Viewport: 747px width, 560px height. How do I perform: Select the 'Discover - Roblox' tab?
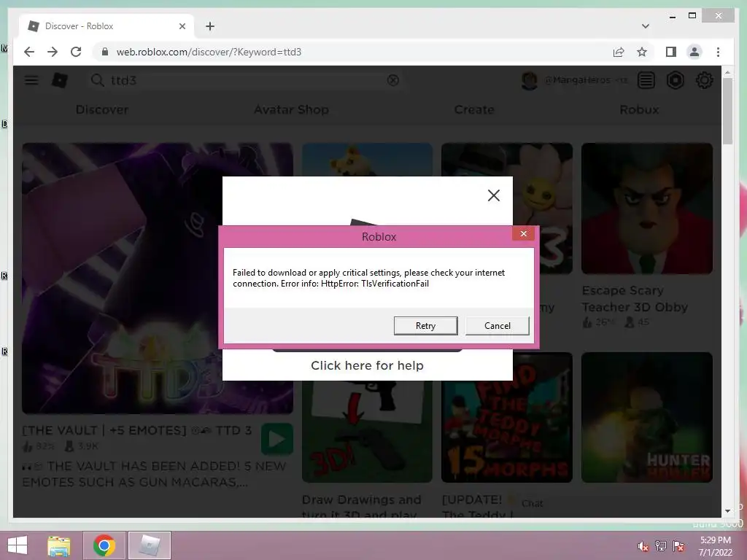(107, 26)
